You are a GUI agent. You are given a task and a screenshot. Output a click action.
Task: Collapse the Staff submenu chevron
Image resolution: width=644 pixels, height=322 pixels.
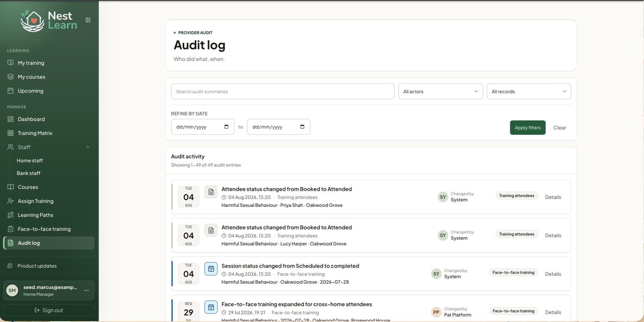(87, 147)
